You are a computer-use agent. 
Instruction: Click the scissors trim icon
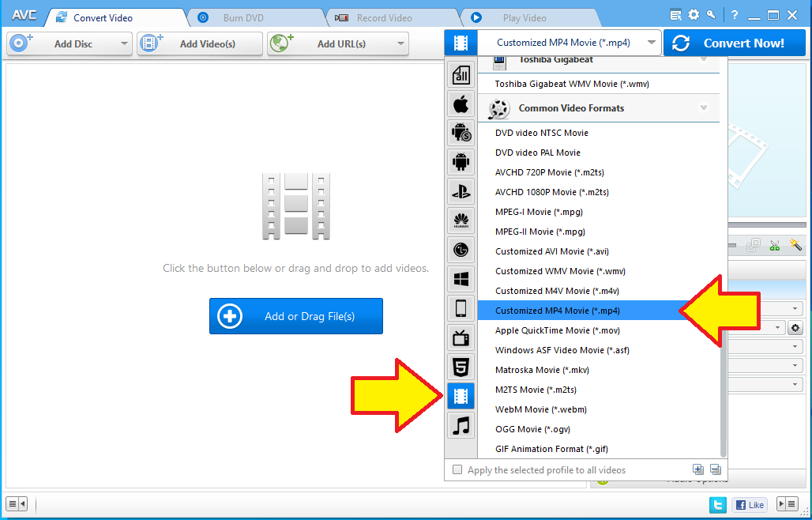click(x=775, y=245)
